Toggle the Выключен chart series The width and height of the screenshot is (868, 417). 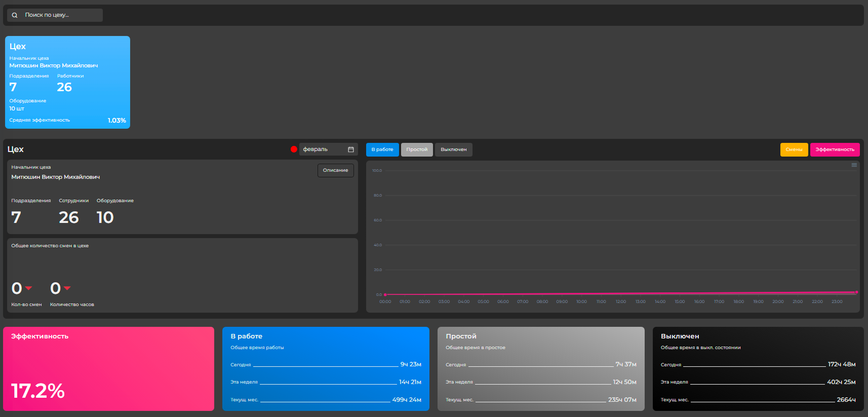453,149
